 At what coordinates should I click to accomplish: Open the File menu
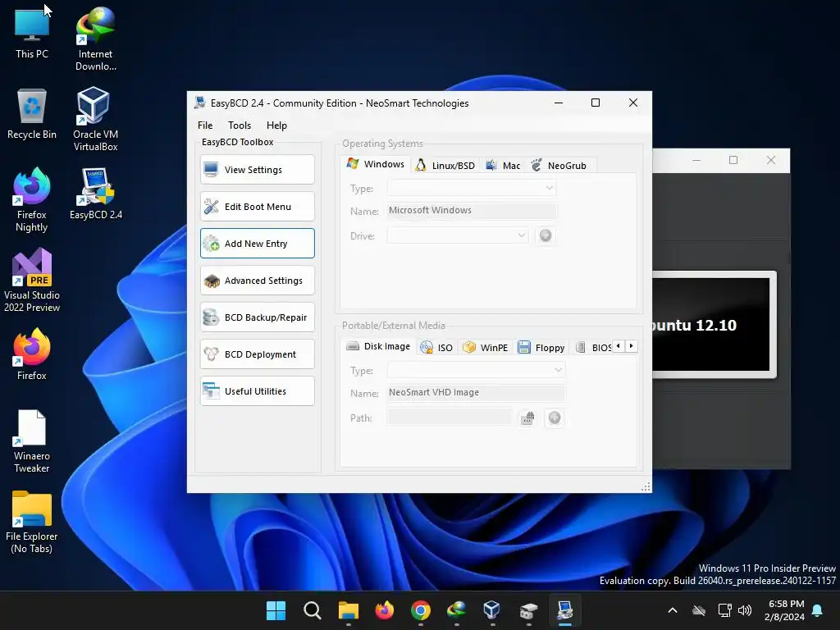coord(205,126)
